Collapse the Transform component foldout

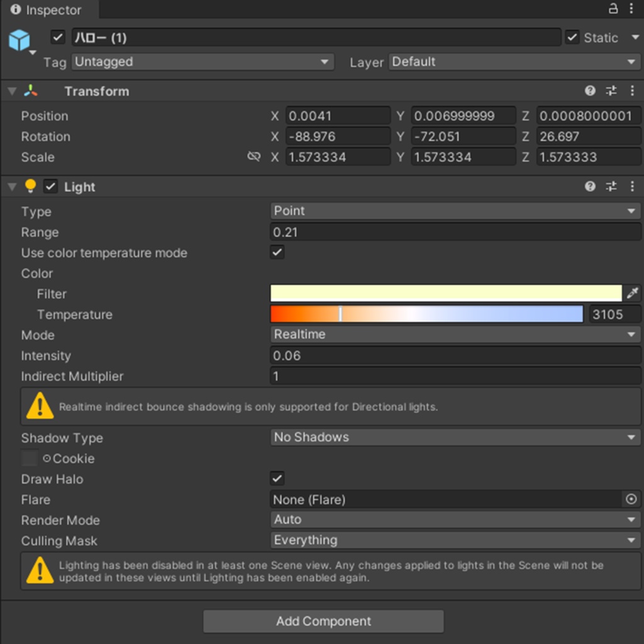tap(13, 91)
